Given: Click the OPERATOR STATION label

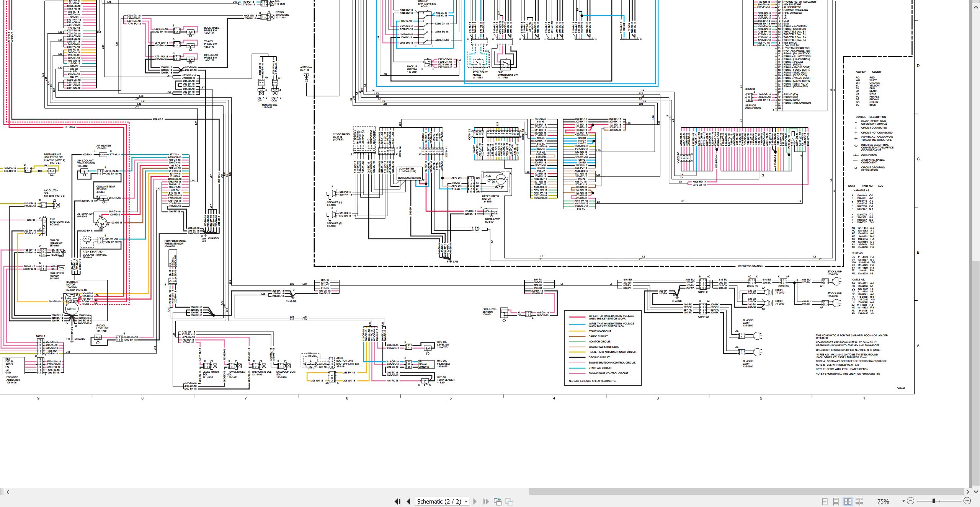Looking at the screenshot, I should (x=750, y=266).
